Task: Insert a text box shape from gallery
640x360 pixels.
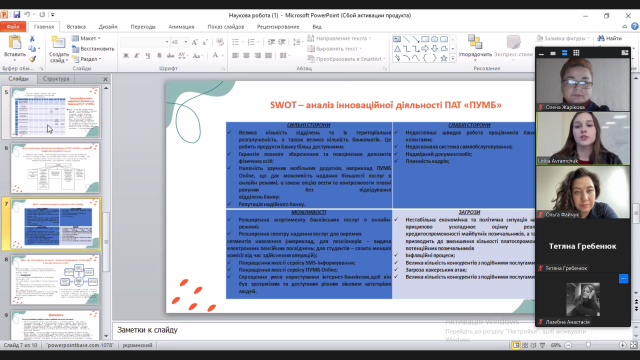Action: [397, 39]
